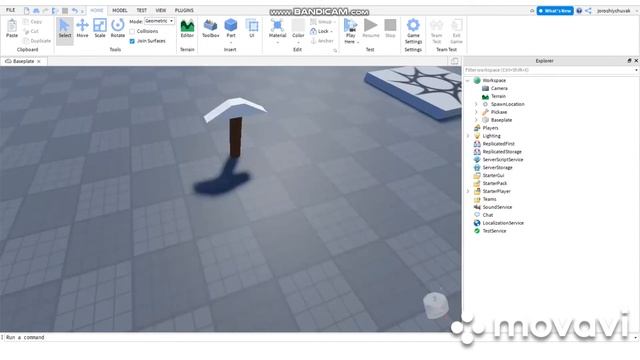Select Players in Explorer

point(490,128)
